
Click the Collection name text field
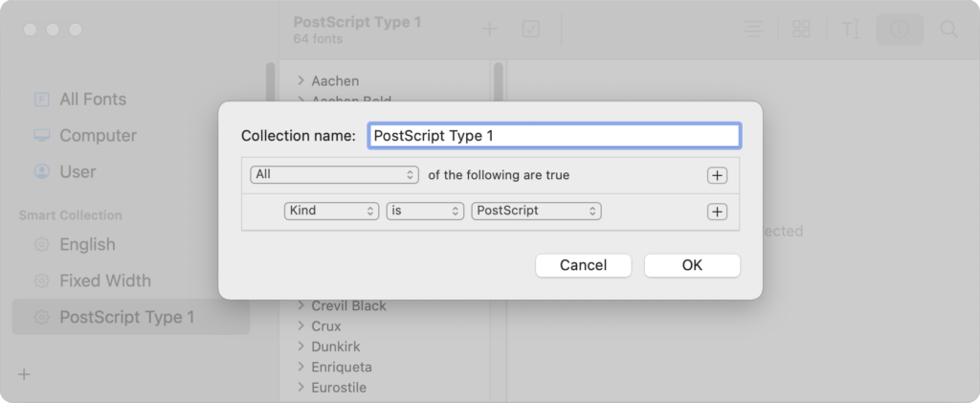pos(554,136)
